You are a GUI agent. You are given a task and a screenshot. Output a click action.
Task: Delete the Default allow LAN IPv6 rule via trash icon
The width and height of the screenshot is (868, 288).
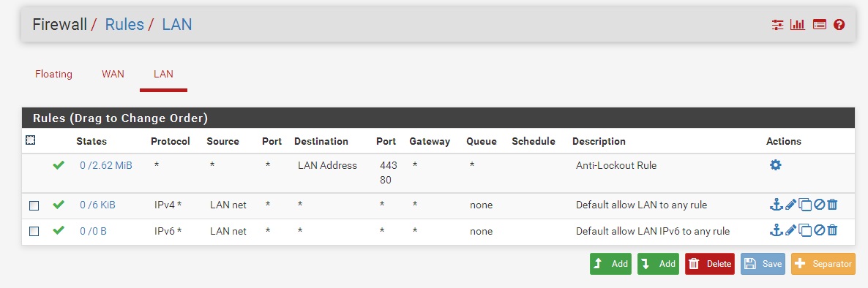(833, 231)
